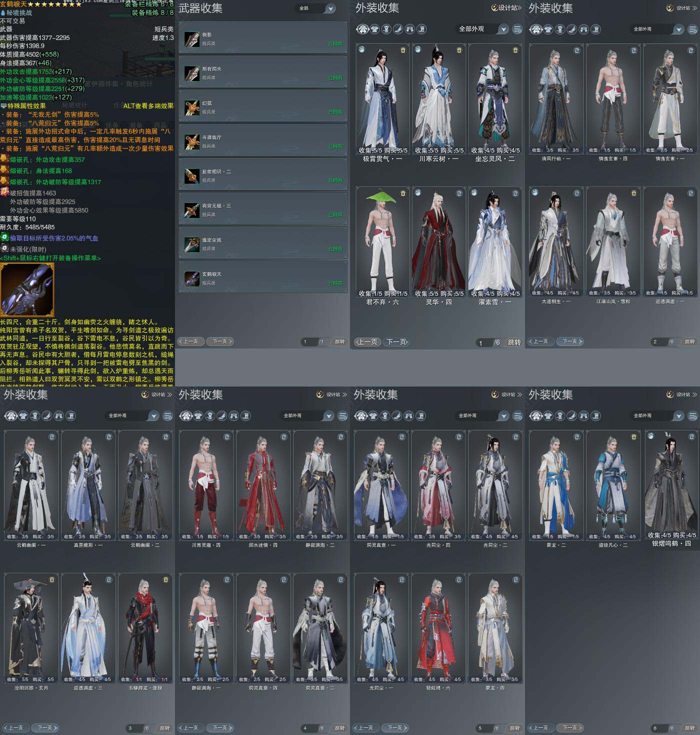Select the shirt filter icon in the page 1 outfit panel
The width and height of the screenshot is (700, 735).
coord(374,29)
